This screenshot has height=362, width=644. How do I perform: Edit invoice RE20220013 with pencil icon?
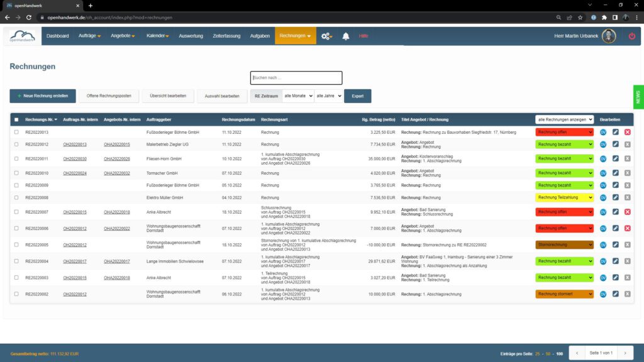(616, 132)
